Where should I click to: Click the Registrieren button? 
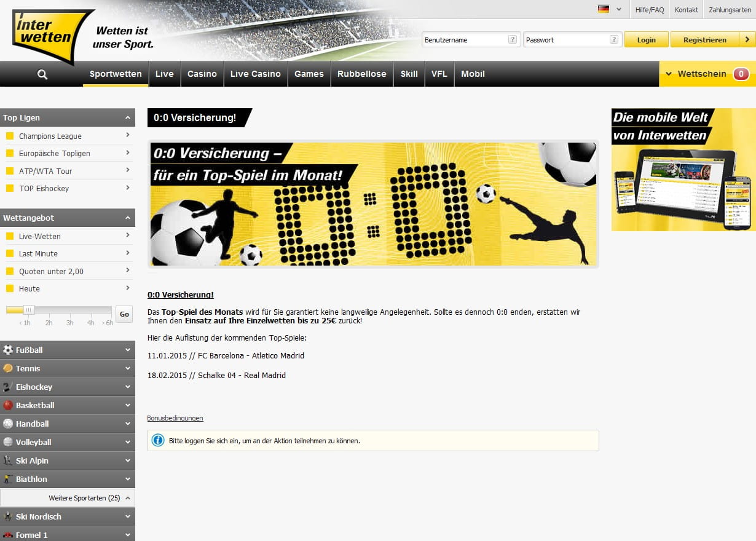pyautogui.click(x=705, y=39)
